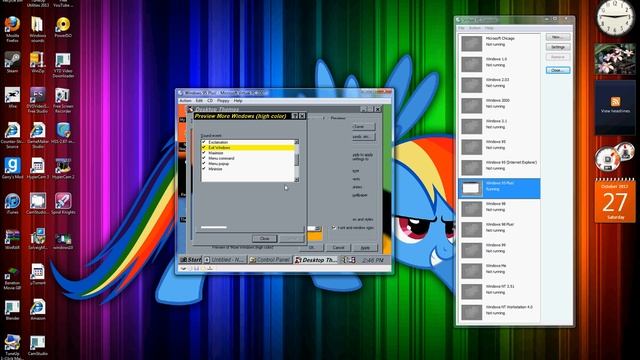The height and width of the screenshot is (360, 640).
Task: Click the October 27 calendar gadget
Action: pos(615,201)
